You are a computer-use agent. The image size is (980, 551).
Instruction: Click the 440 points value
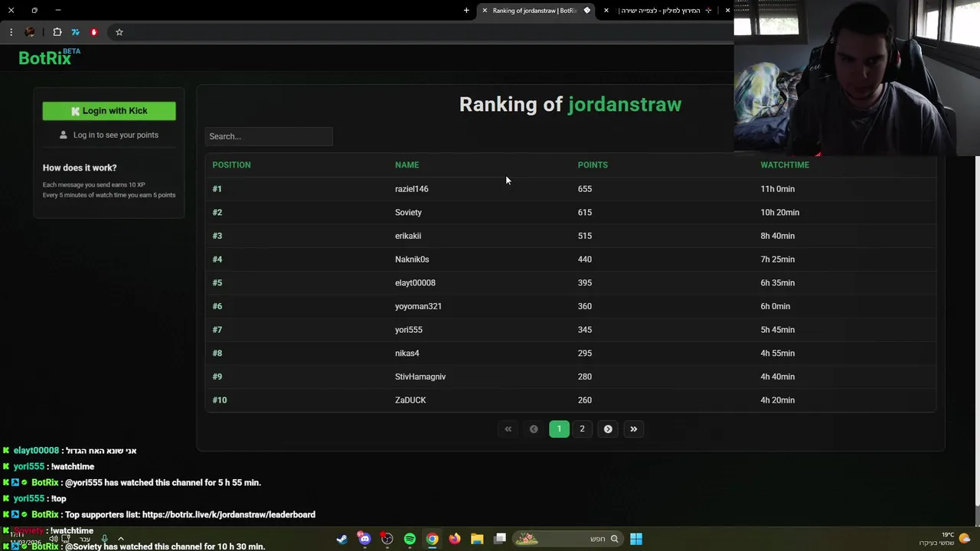585,259
